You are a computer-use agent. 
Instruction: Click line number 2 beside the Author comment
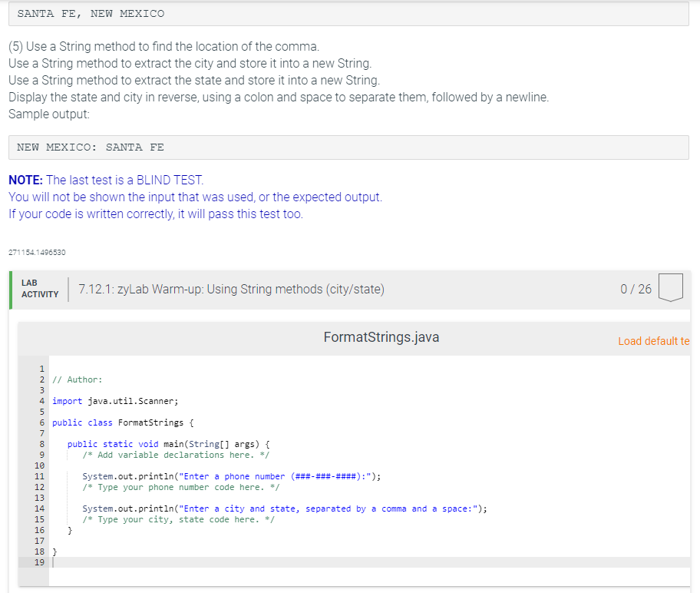tap(41, 379)
